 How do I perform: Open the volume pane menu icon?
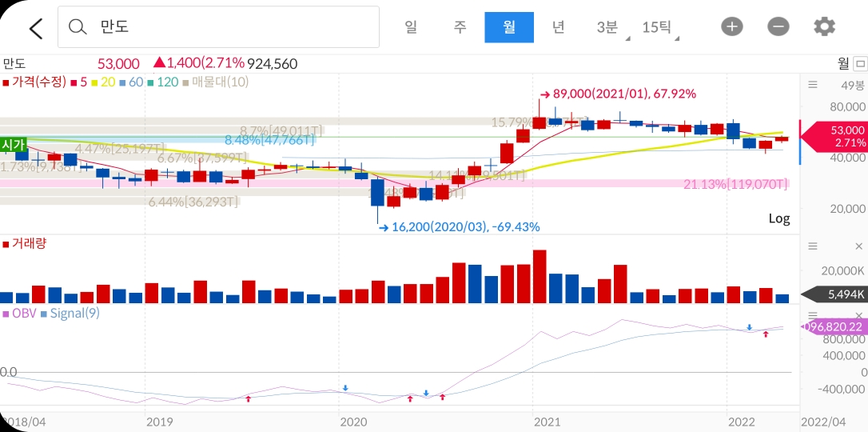[x=813, y=246]
